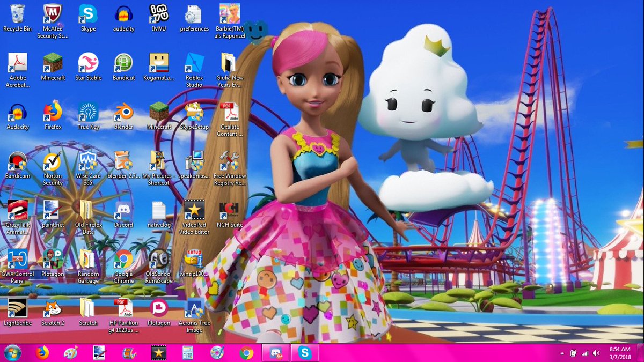Image resolution: width=644 pixels, height=362 pixels.
Task: Open the preferences file on desktop
Action: (194, 18)
